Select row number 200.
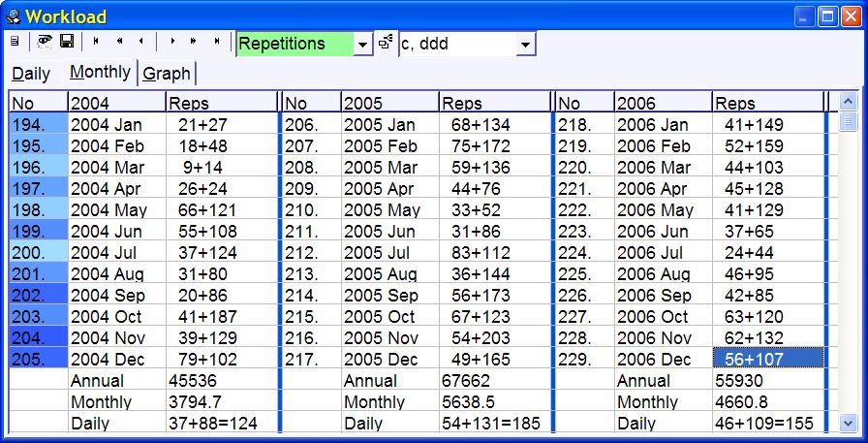 coord(38,252)
